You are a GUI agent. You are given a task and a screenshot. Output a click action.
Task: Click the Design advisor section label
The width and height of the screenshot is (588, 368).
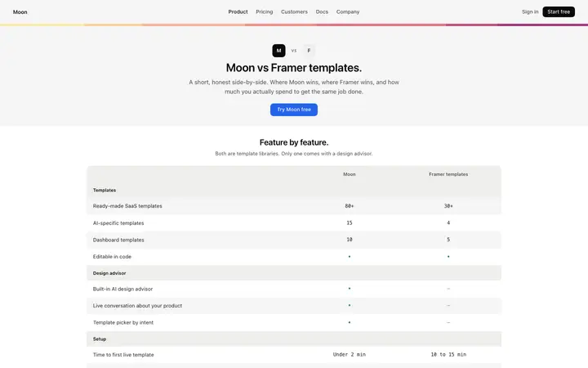click(x=109, y=273)
